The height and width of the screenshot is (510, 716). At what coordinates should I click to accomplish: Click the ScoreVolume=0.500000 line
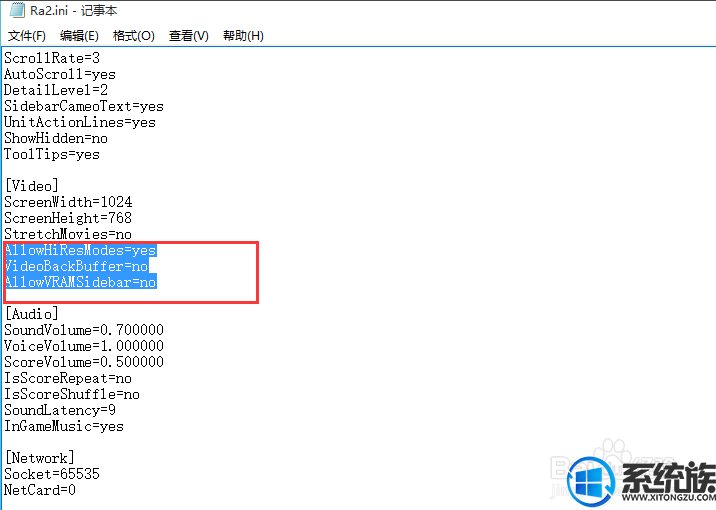click(84, 362)
